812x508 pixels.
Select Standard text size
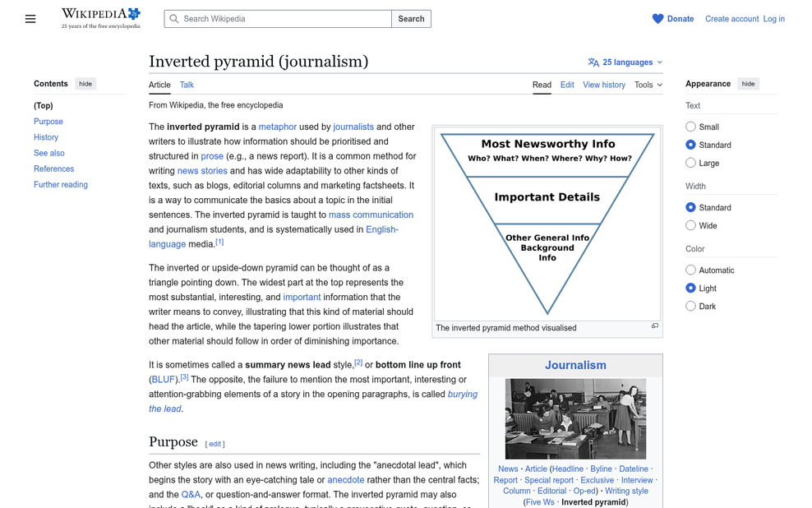point(690,145)
